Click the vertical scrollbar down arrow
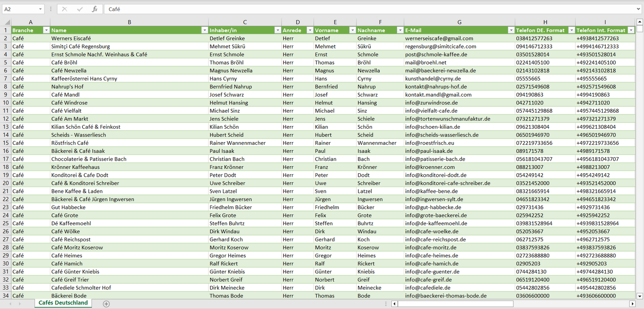 (640, 296)
